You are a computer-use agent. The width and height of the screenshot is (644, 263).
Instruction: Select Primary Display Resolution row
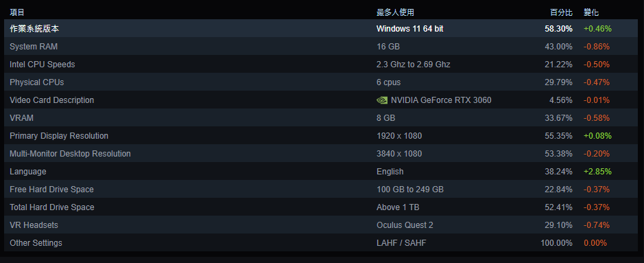(321, 135)
